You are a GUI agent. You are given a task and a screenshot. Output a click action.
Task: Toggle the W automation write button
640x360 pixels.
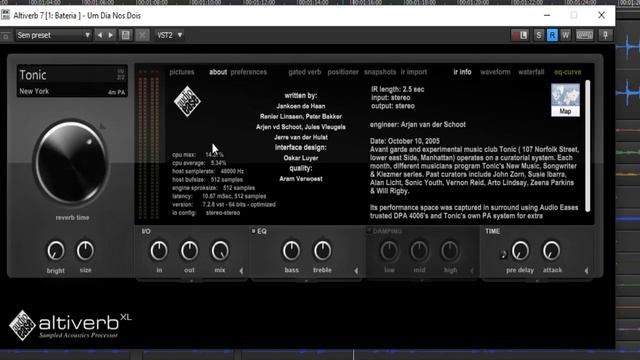(565, 36)
